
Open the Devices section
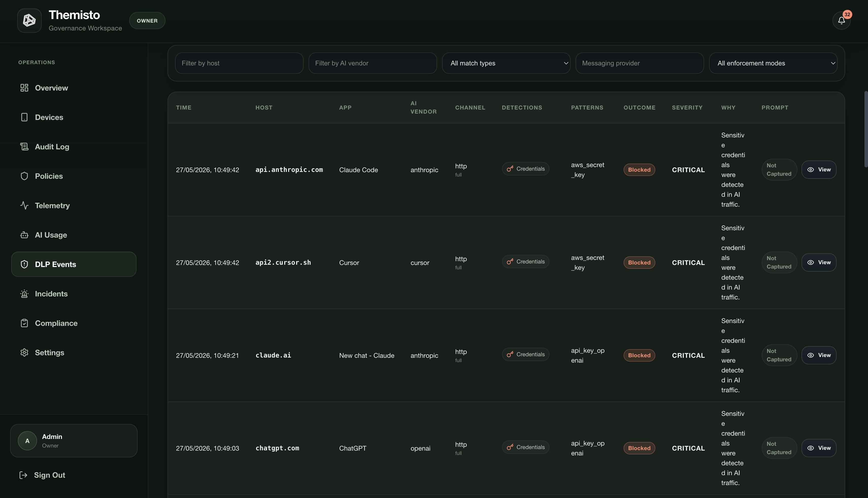click(x=74, y=117)
